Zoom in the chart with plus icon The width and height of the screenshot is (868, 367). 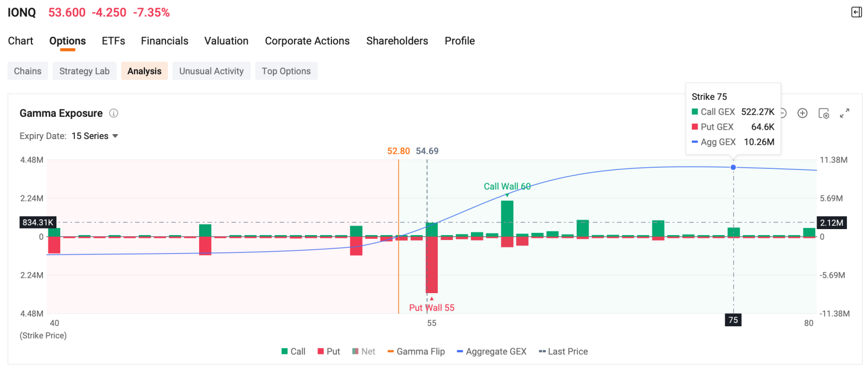(802, 113)
